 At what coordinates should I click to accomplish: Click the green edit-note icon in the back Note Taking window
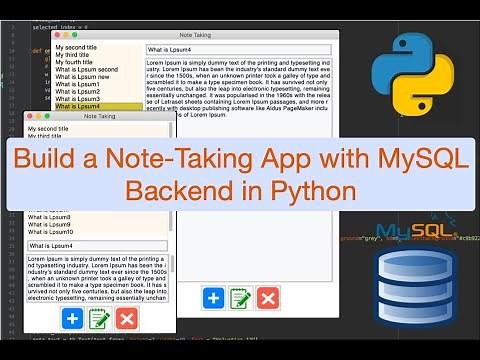(x=241, y=298)
